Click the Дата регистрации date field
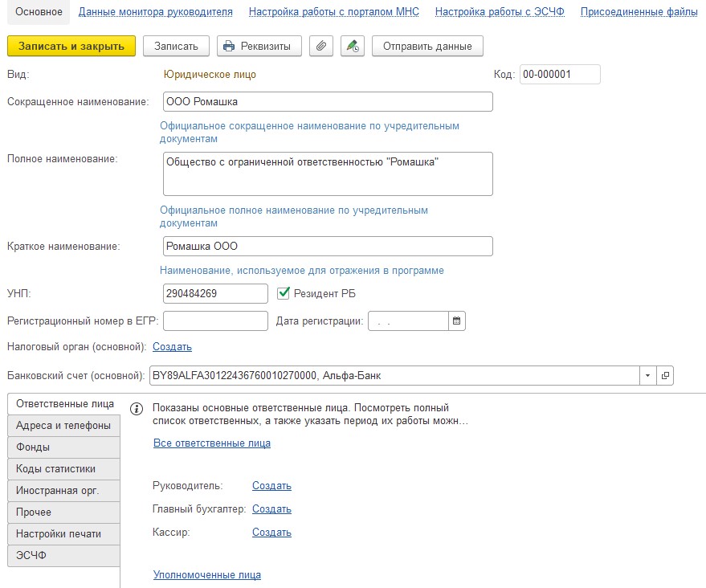Viewport: 706px width, 588px height. [x=408, y=321]
